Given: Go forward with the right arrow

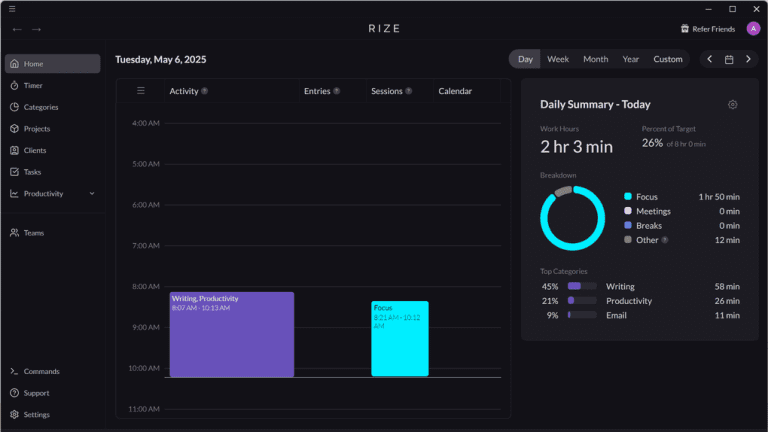Looking at the screenshot, I should (36, 29).
